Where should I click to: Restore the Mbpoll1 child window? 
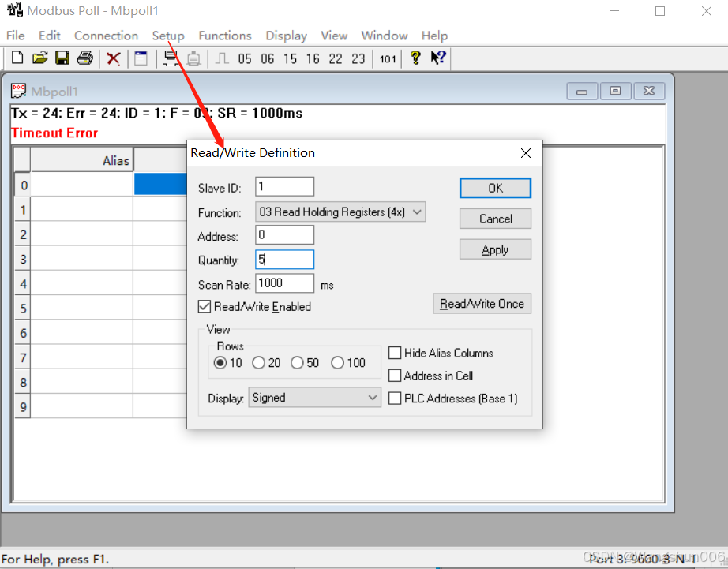click(615, 91)
